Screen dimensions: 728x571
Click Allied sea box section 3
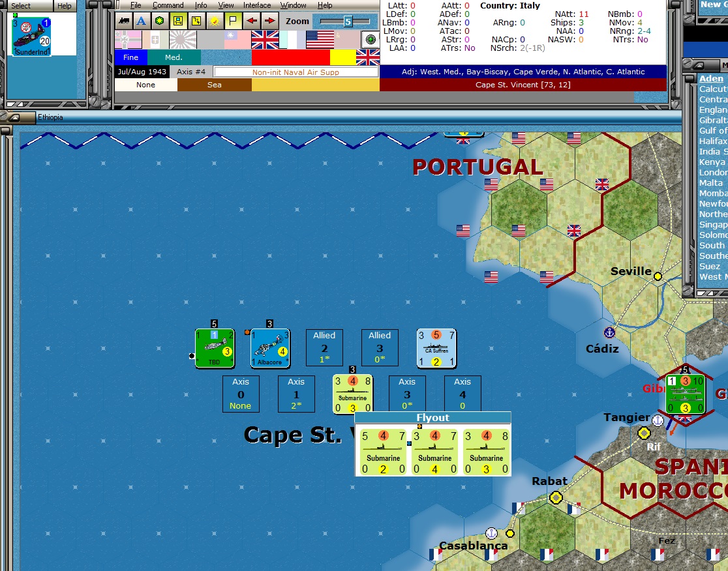[x=380, y=348]
